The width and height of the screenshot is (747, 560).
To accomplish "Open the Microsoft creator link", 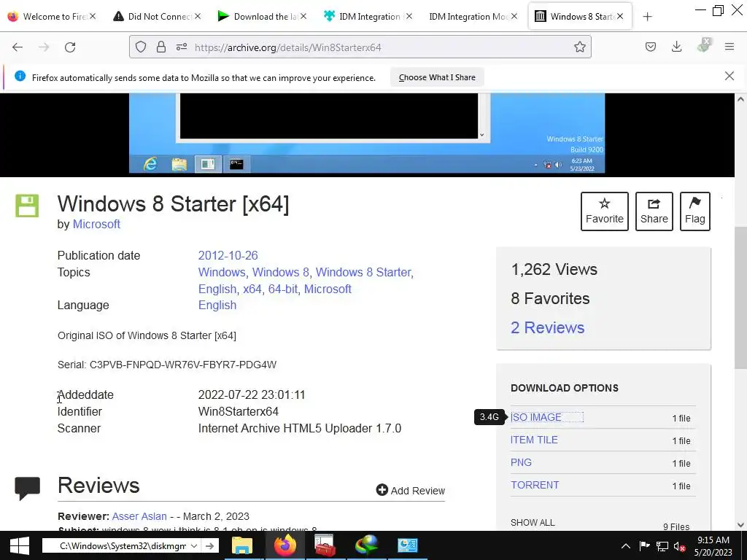I will pos(96,225).
